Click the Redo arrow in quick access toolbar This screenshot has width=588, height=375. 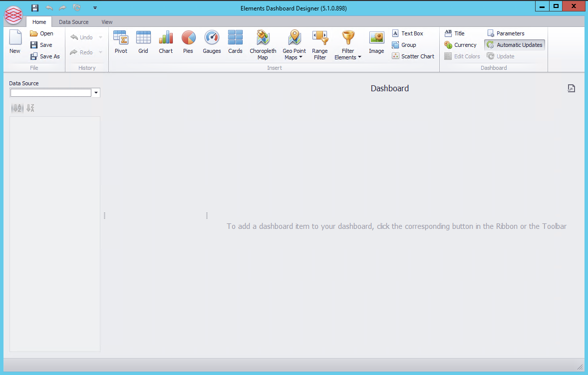point(62,8)
